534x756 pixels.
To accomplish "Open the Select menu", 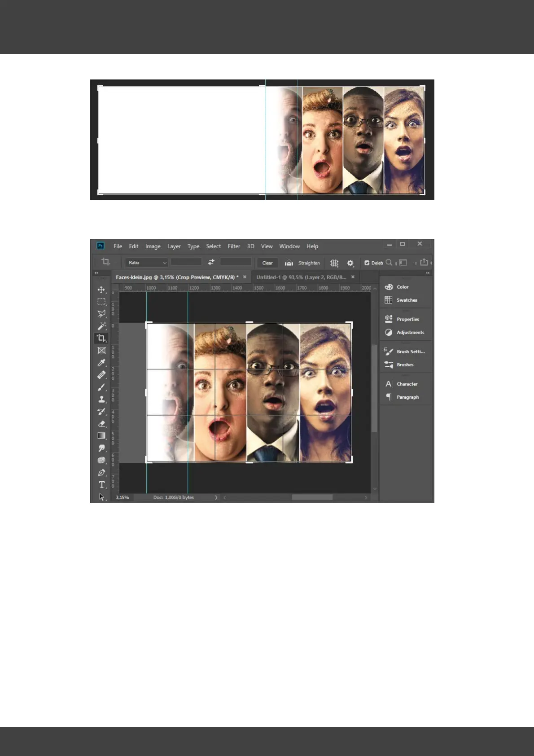I will (x=213, y=246).
